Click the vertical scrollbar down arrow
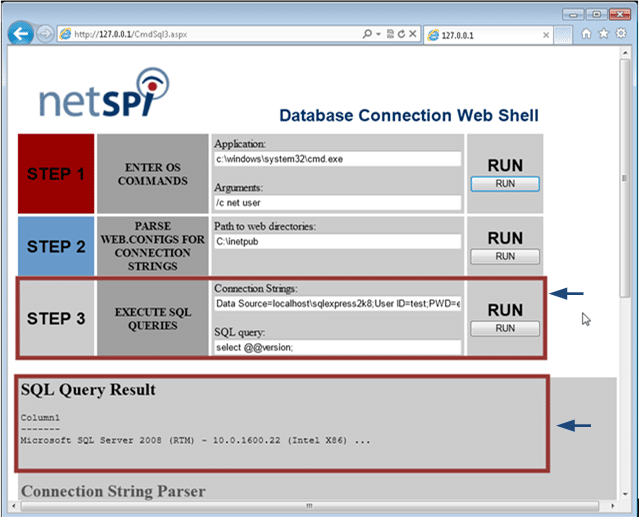 tap(625, 494)
